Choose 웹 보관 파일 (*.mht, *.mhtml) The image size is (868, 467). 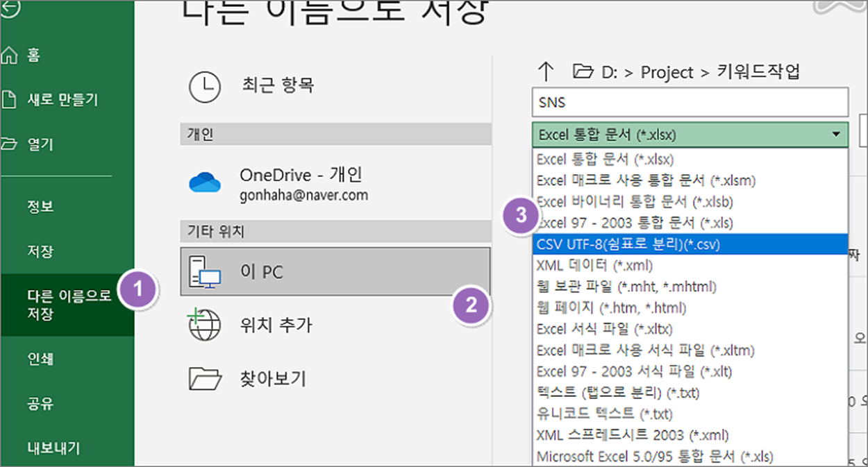pos(690,286)
